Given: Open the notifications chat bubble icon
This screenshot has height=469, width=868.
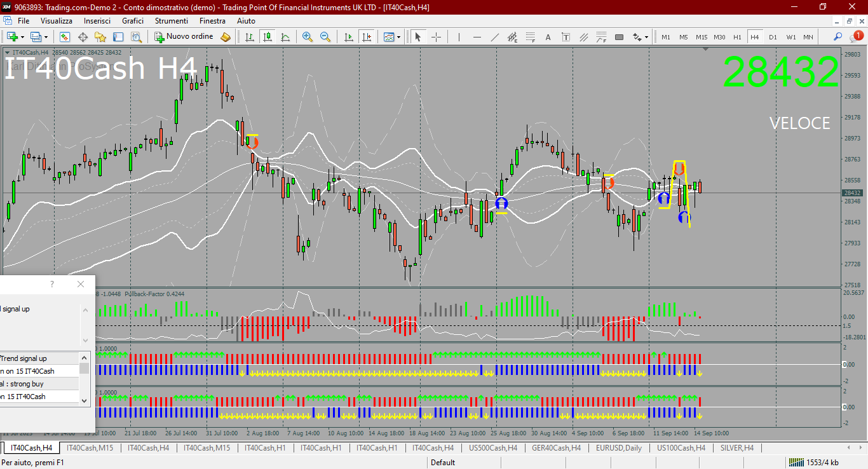Looking at the screenshot, I should pyautogui.click(x=856, y=36).
